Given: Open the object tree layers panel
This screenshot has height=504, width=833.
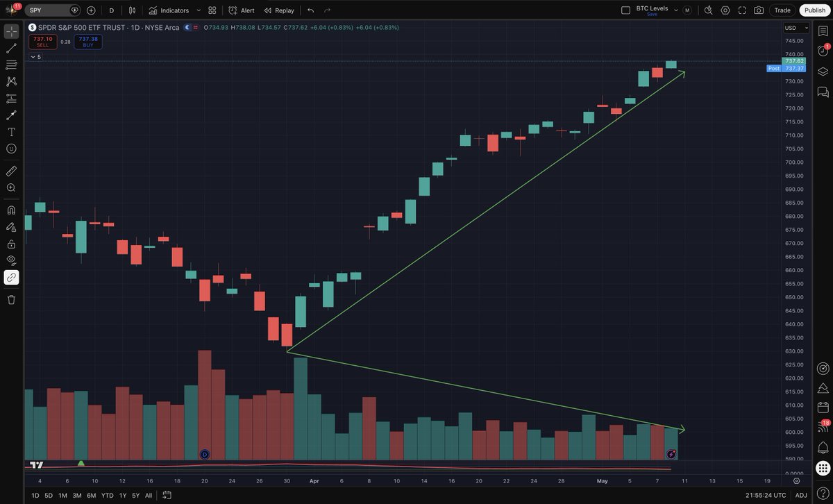Looking at the screenshot, I should pos(823,72).
